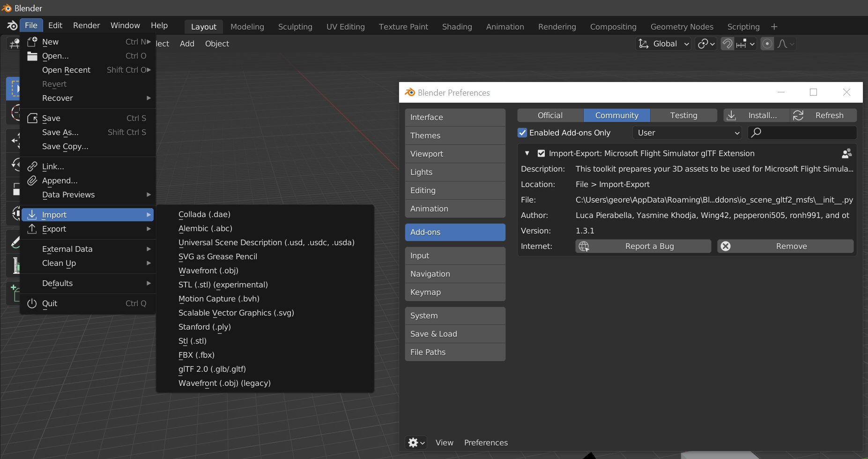Screen dimensions: 868x459
Task: Click the New file icon in File menu
Action: tap(32, 42)
